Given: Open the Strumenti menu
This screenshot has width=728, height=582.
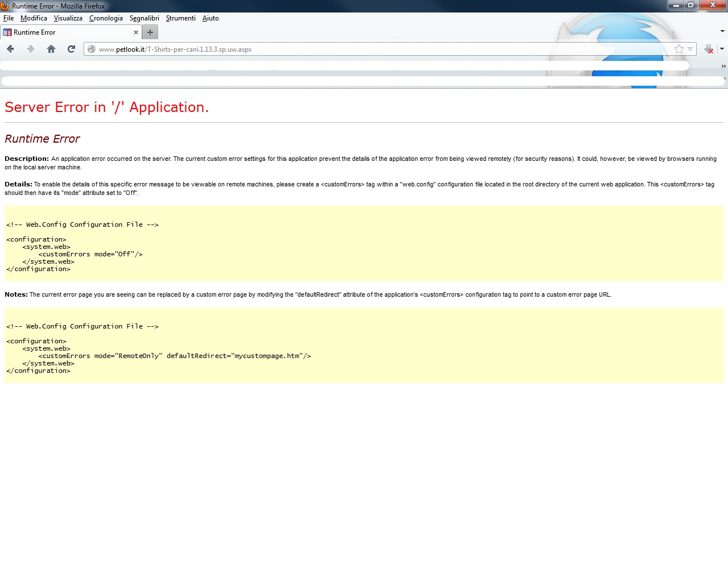Looking at the screenshot, I should click(181, 18).
